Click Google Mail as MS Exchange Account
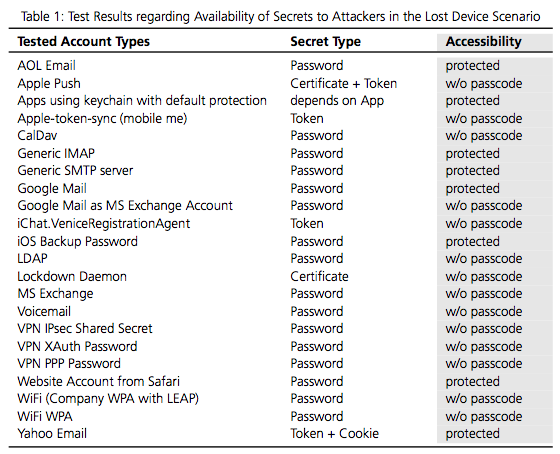Screen dimensions: 560x454 (125, 206)
